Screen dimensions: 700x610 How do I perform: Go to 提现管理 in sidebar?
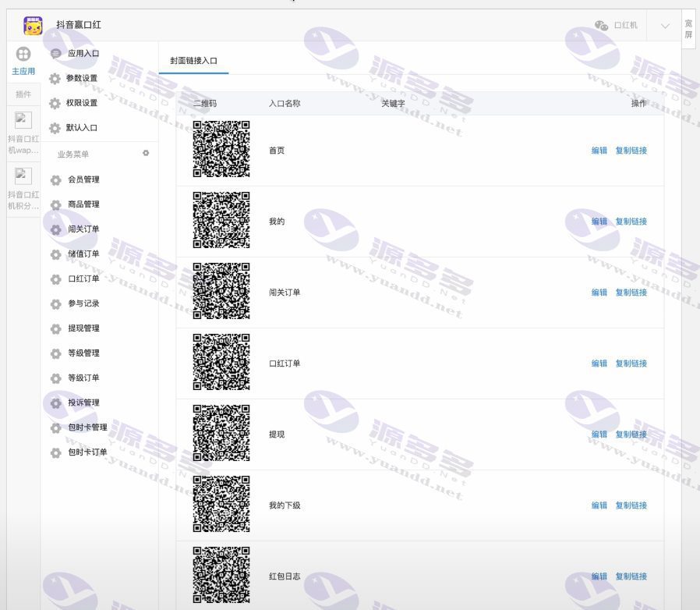pyautogui.click(x=83, y=328)
